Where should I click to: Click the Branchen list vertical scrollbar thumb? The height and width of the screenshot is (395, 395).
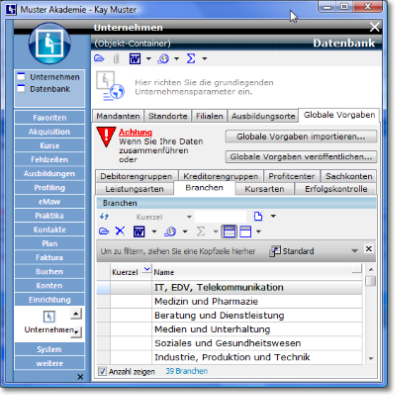[x=370, y=281]
